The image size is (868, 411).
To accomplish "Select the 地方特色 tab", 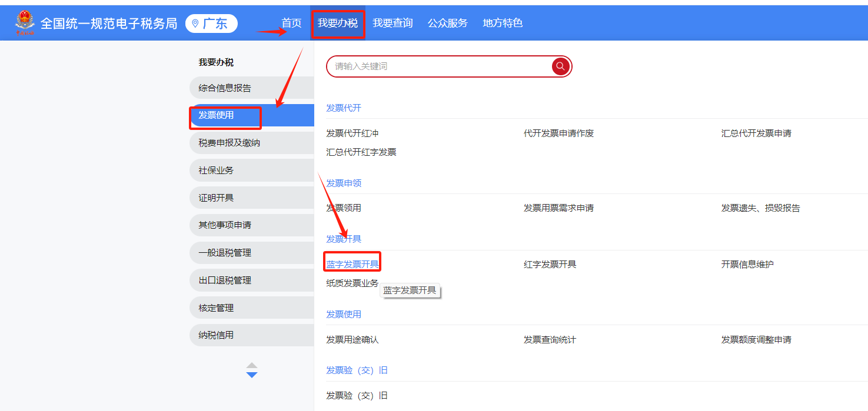I will 503,23.
